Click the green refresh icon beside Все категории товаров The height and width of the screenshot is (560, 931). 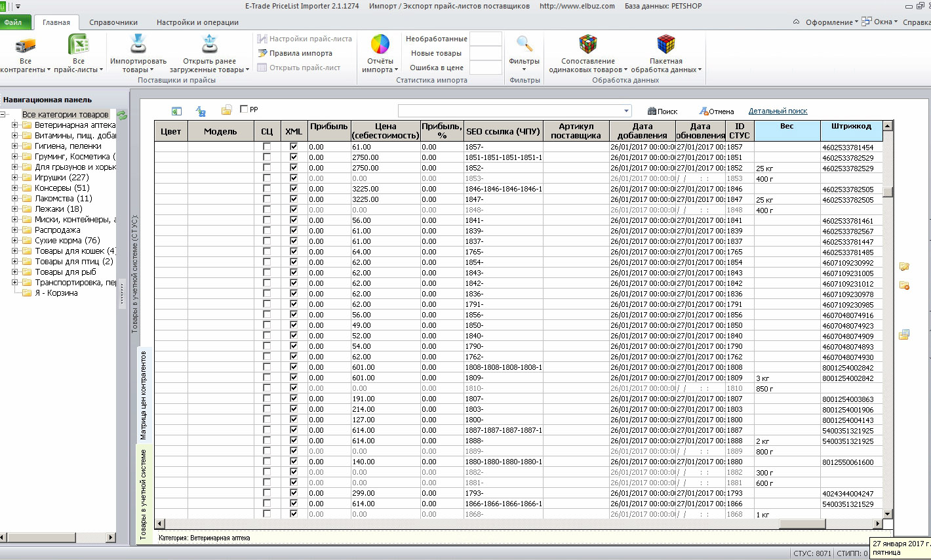122,115
